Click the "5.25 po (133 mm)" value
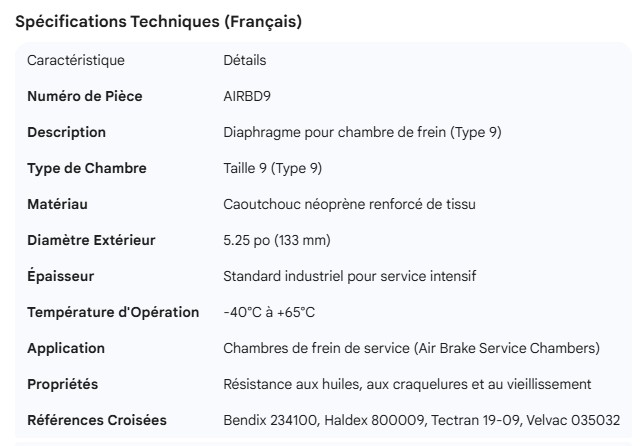 277,240
